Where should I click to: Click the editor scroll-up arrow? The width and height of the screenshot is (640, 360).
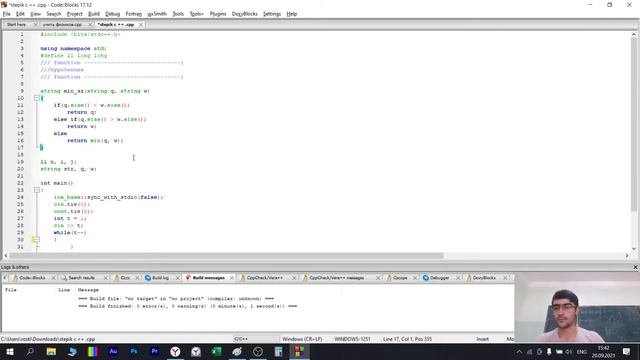[634, 35]
